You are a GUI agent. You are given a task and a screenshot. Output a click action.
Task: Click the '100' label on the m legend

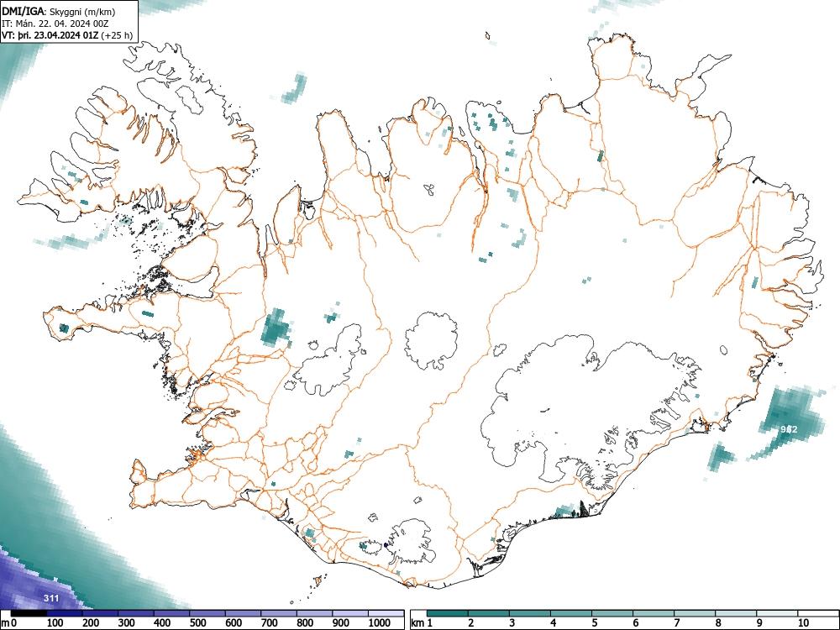click(x=55, y=623)
